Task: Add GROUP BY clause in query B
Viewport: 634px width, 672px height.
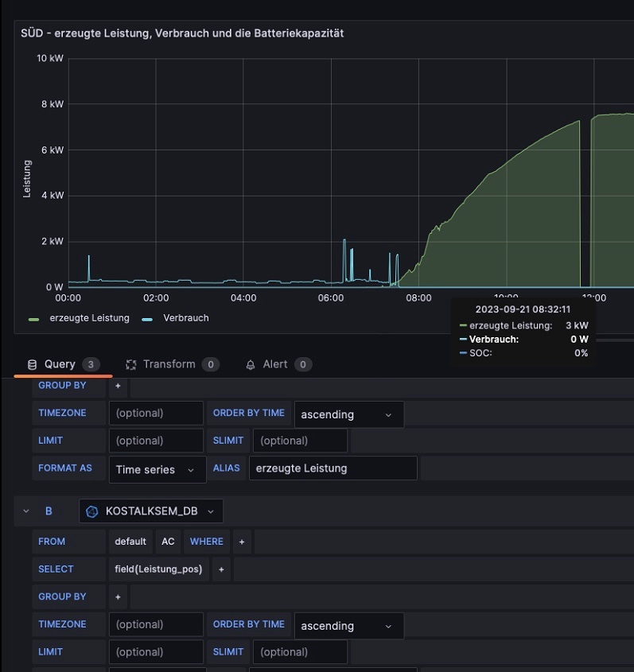Action: pyautogui.click(x=118, y=596)
